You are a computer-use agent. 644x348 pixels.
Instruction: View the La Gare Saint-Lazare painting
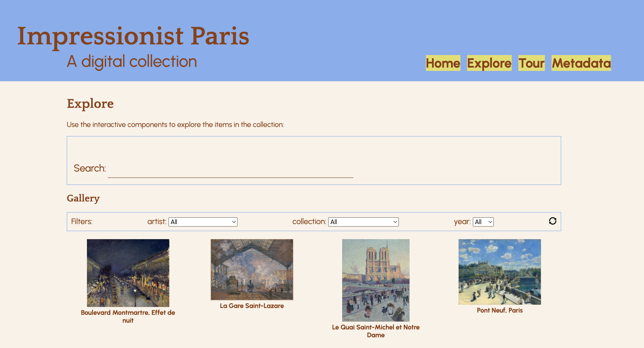[252, 270]
